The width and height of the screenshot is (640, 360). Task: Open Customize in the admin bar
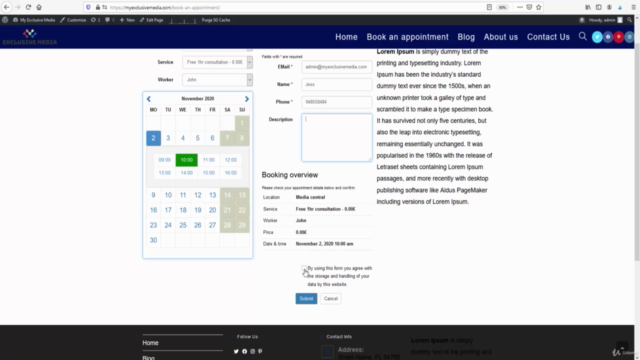(73, 20)
